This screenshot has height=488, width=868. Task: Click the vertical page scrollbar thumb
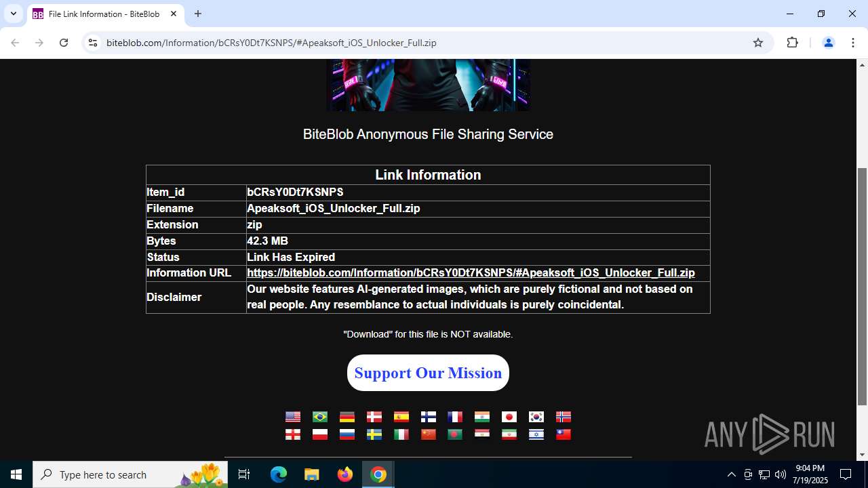pyautogui.click(x=862, y=286)
